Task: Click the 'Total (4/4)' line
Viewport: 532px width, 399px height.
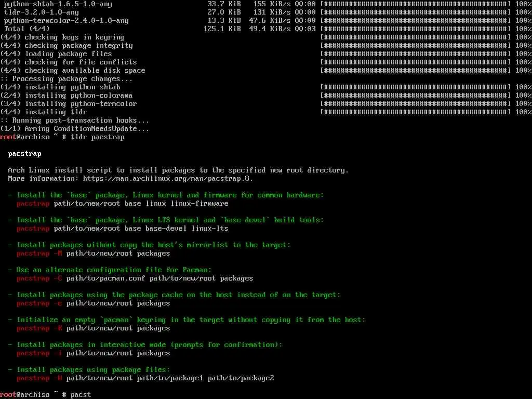Action: (27, 29)
